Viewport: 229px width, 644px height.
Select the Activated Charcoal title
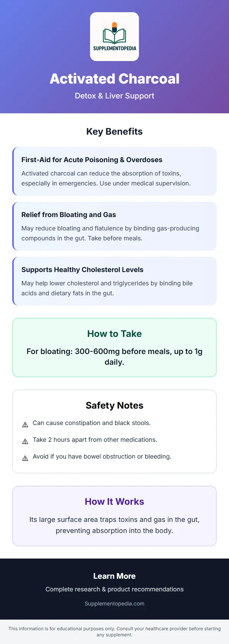tap(114, 79)
